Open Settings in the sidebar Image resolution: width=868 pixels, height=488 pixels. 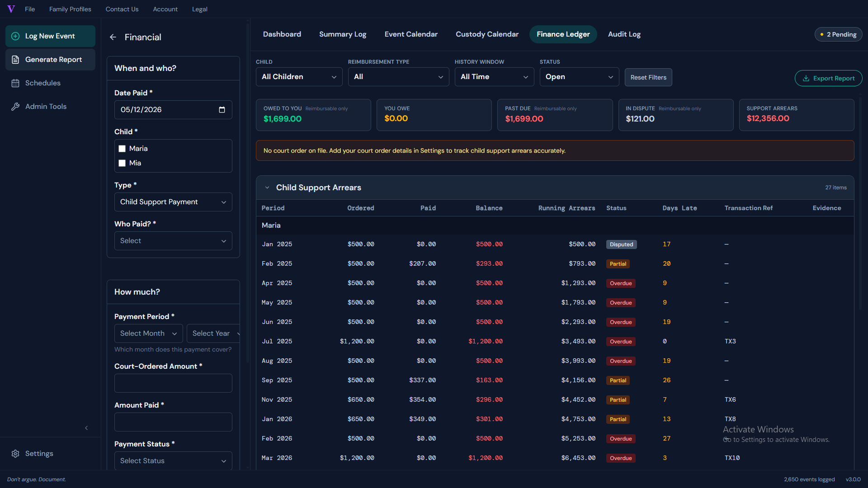tap(50, 454)
